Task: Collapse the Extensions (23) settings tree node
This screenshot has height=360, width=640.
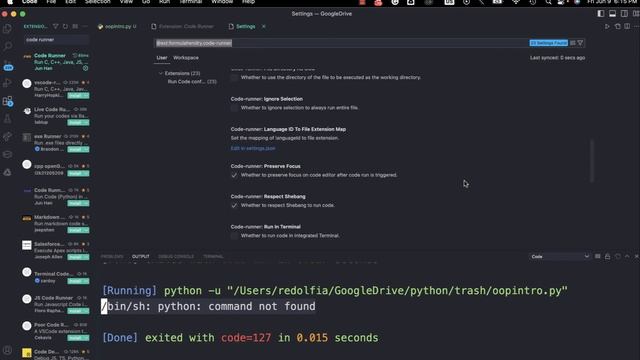Action: pos(160,73)
